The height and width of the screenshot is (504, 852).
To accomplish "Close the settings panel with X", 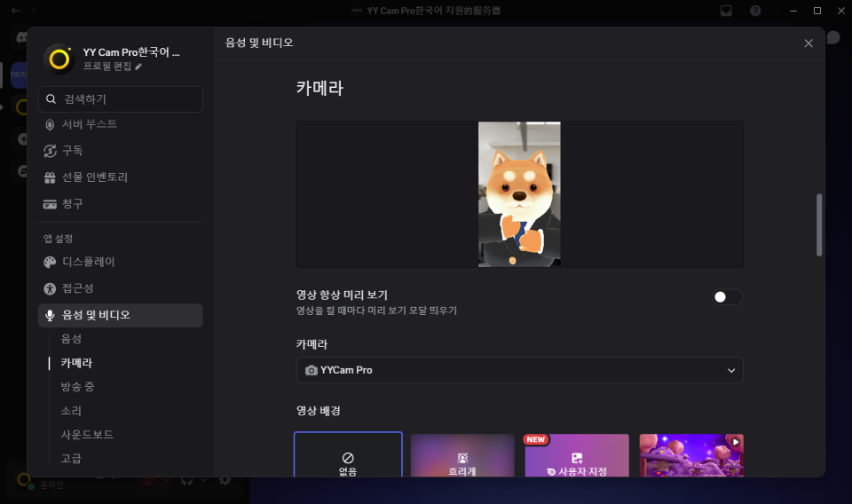I will 808,43.
